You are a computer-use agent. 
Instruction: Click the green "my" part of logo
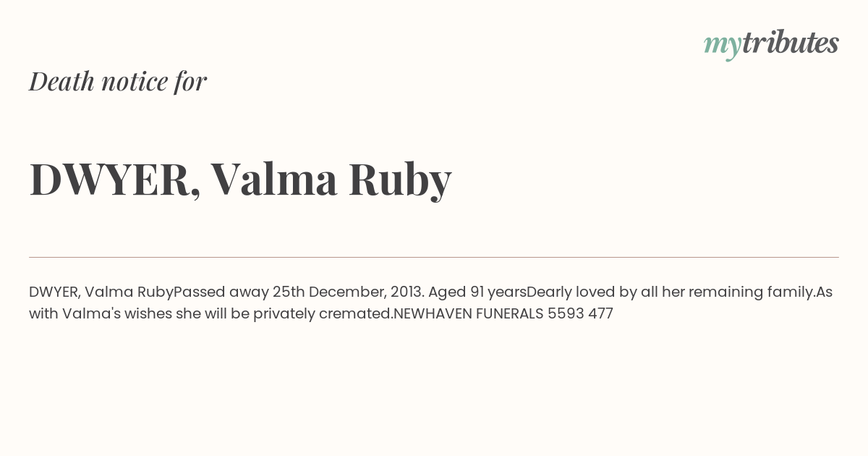click(723, 48)
